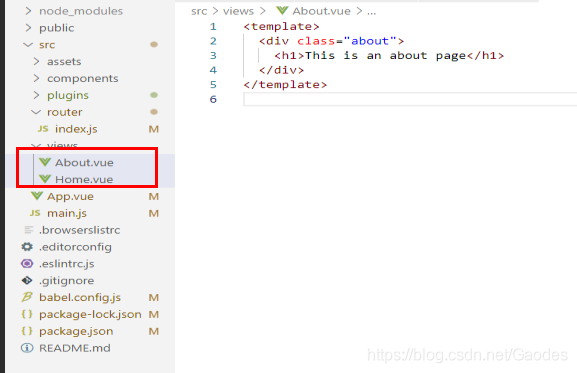Click the Vue icon beside About.vue in tree
Screen dimensions: 577x373
45,162
